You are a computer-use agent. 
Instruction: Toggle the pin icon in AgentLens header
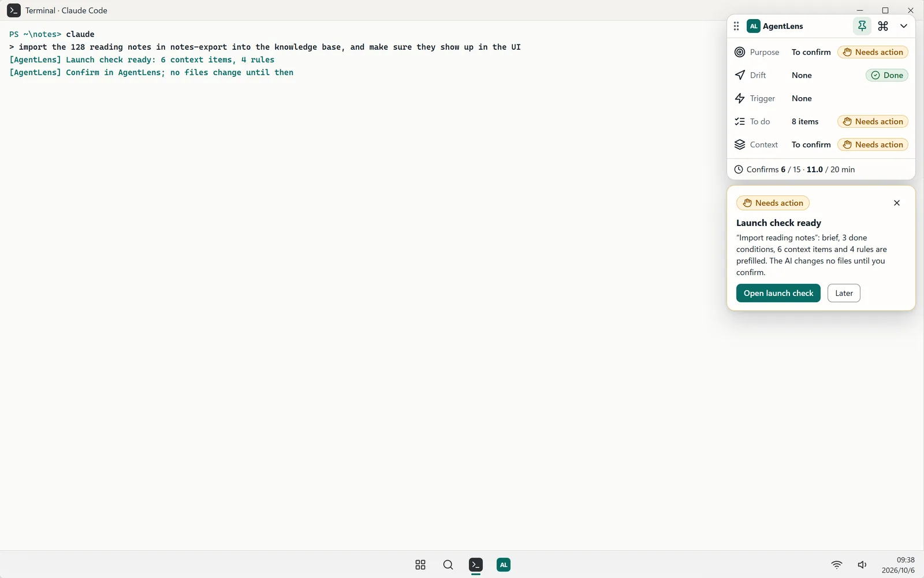[x=862, y=26]
